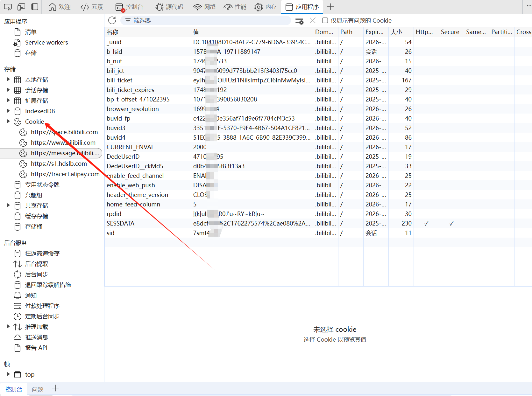This screenshot has height=396, width=532.
Task: Enable 仅显示有问题的 Cookie checkbox
Action: [x=325, y=21]
